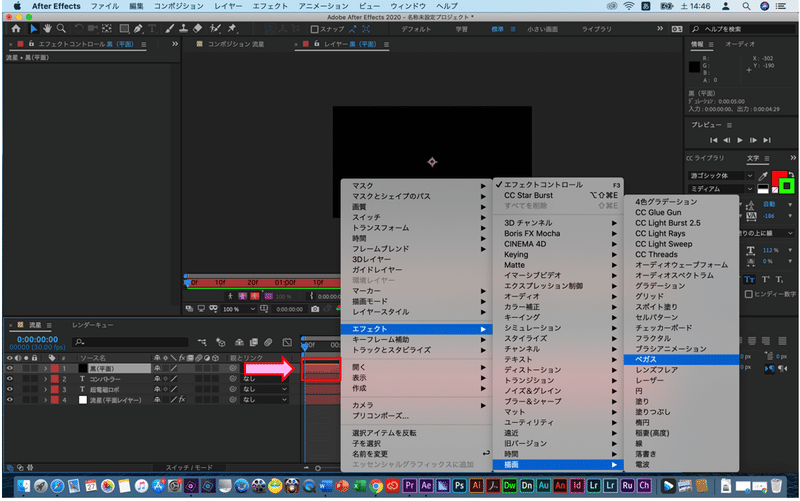Select the Pan Behind anchor point tool

[107, 29]
